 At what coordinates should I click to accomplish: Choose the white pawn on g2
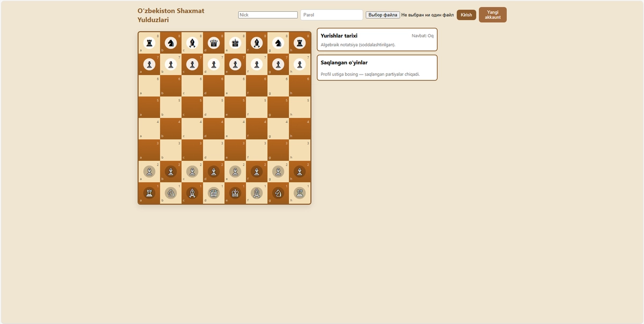tap(278, 172)
